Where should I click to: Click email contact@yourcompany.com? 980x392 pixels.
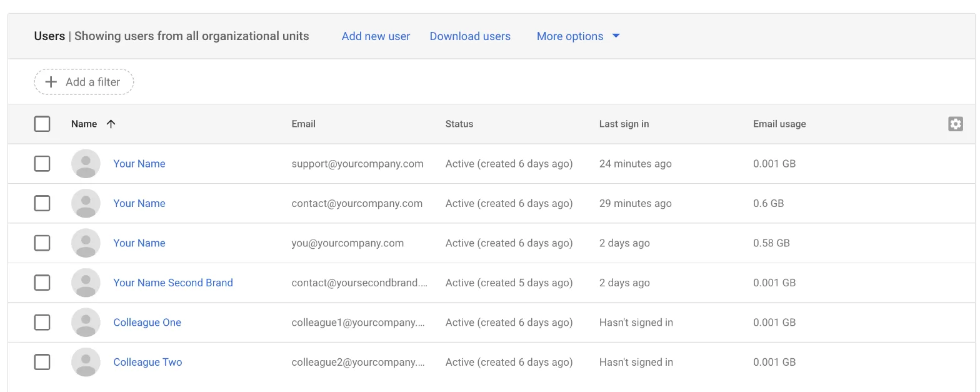point(357,203)
